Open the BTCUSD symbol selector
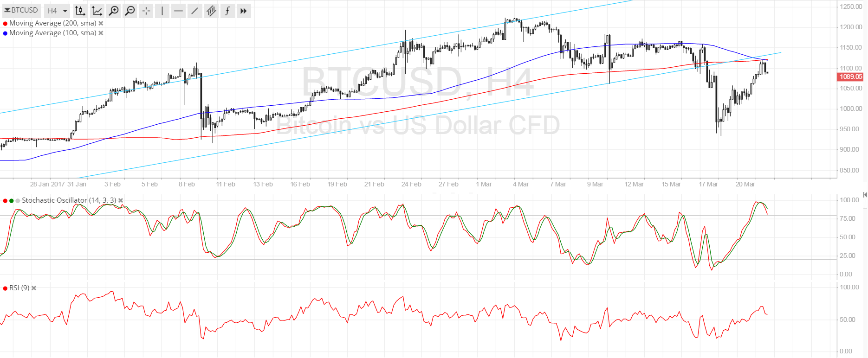868x358 pixels. [21, 10]
